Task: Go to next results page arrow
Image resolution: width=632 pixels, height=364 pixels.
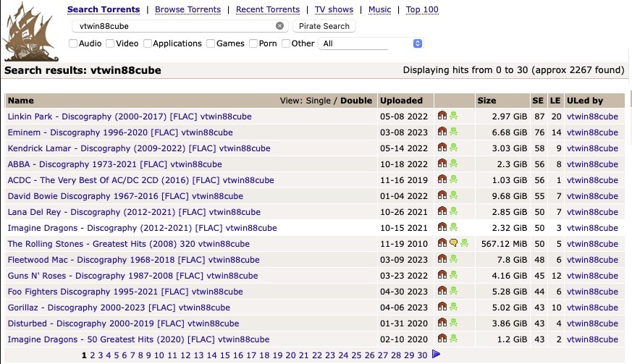Action: pos(436,355)
